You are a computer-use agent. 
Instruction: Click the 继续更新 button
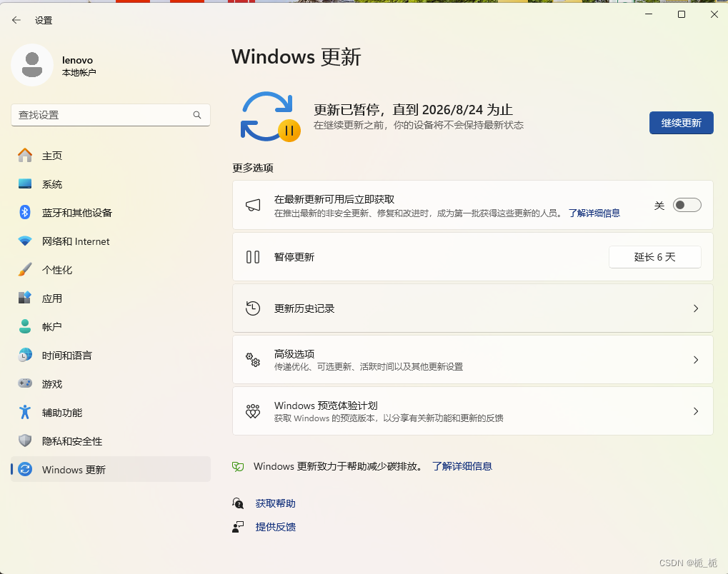pos(681,123)
